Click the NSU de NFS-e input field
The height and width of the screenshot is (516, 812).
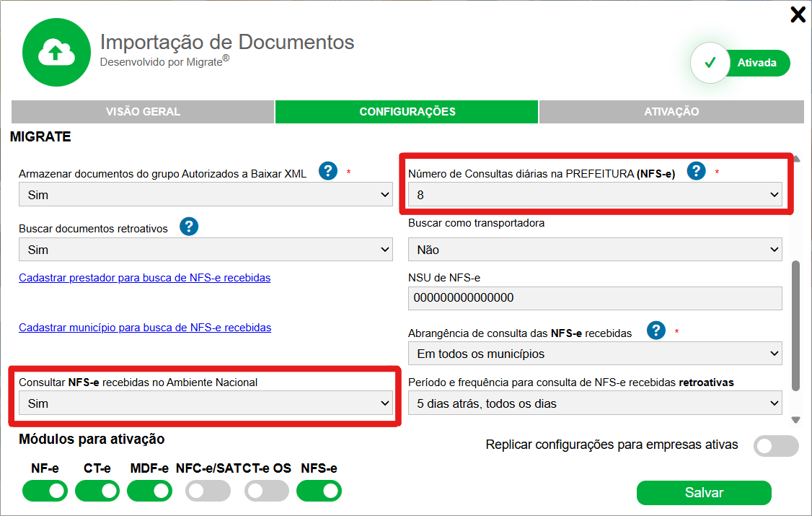(595, 297)
